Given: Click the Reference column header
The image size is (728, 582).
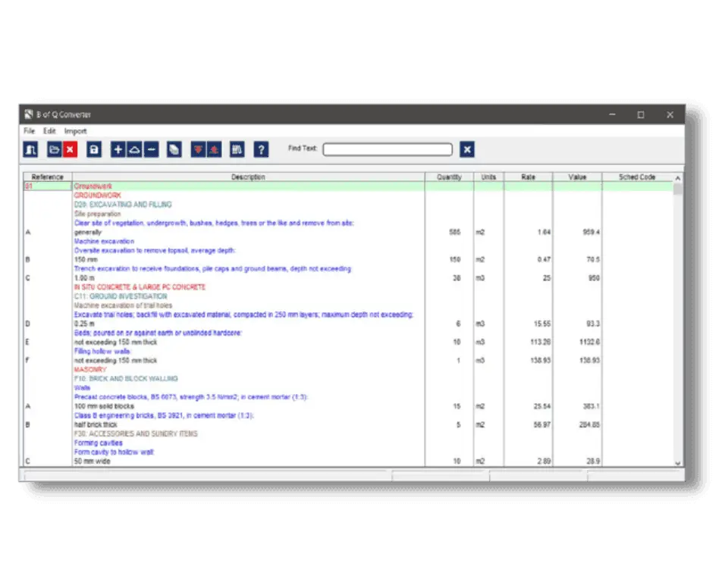Looking at the screenshot, I should [47, 177].
